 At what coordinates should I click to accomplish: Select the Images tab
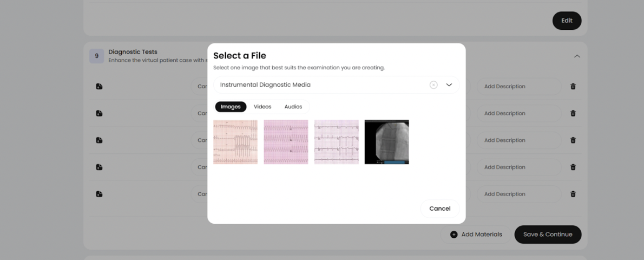point(231,107)
